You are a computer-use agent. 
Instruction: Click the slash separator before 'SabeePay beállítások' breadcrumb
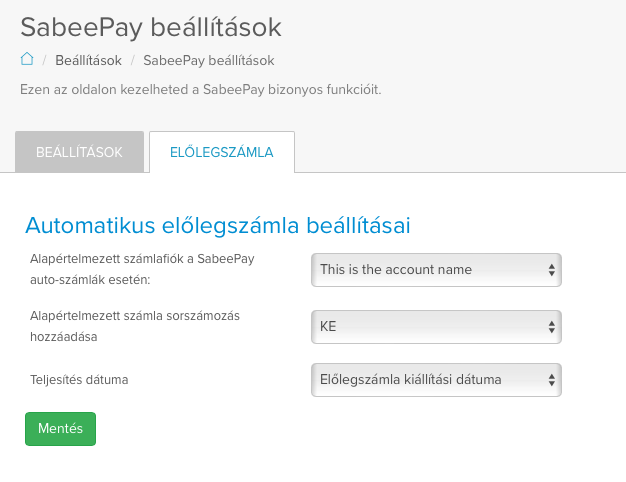(133, 60)
